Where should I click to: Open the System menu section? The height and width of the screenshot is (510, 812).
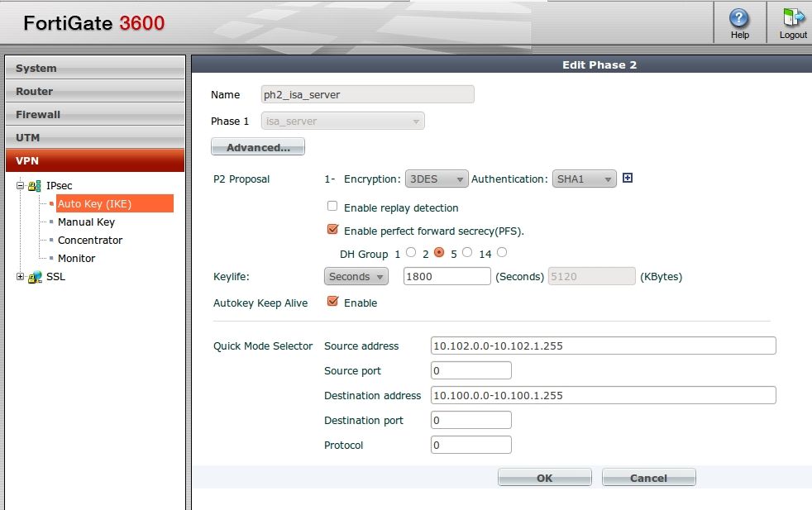(95, 69)
